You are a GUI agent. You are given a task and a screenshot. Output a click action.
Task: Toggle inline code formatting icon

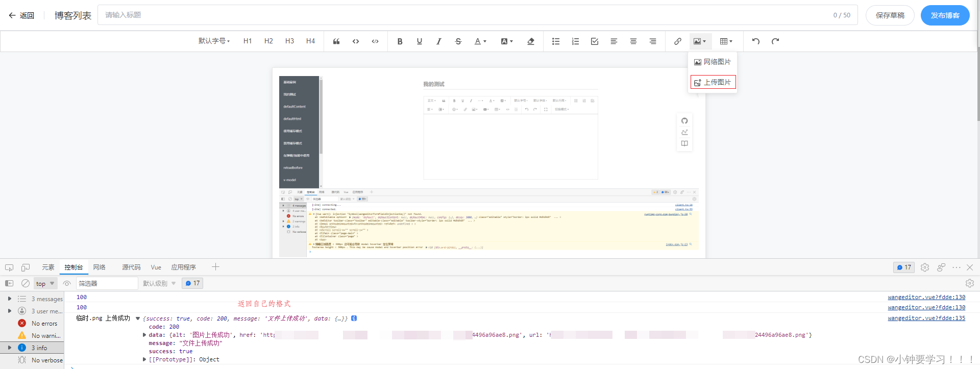click(375, 41)
